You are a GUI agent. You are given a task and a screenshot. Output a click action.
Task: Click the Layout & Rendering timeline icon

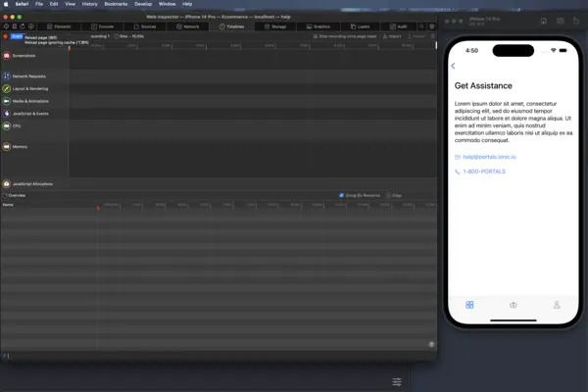click(6, 88)
